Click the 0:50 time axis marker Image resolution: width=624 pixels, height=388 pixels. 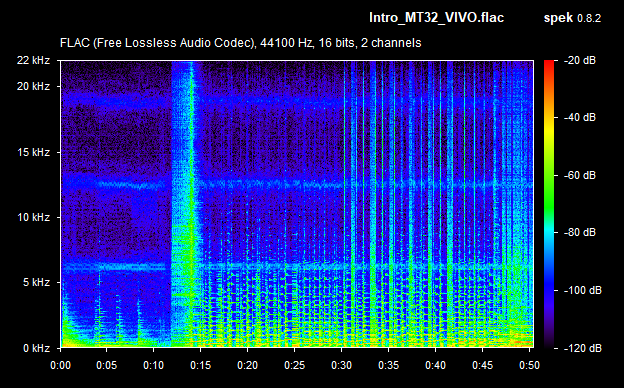[x=529, y=365]
